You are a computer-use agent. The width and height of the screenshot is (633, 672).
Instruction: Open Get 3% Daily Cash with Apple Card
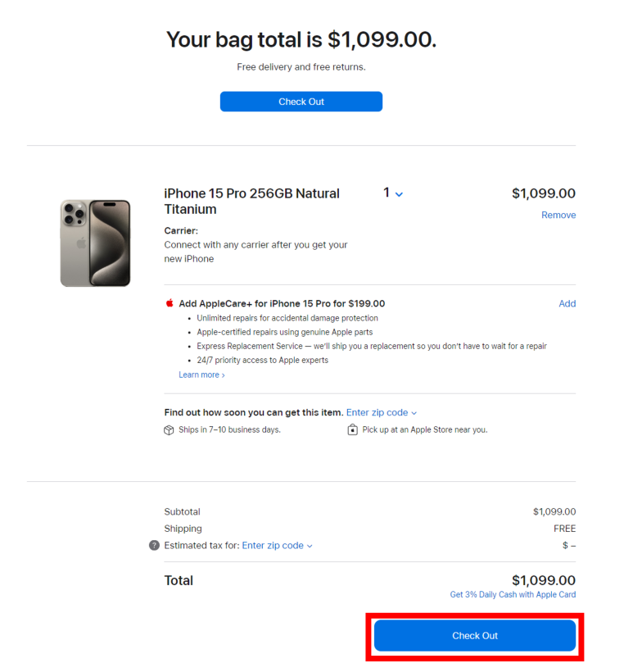tap(513, 594)
